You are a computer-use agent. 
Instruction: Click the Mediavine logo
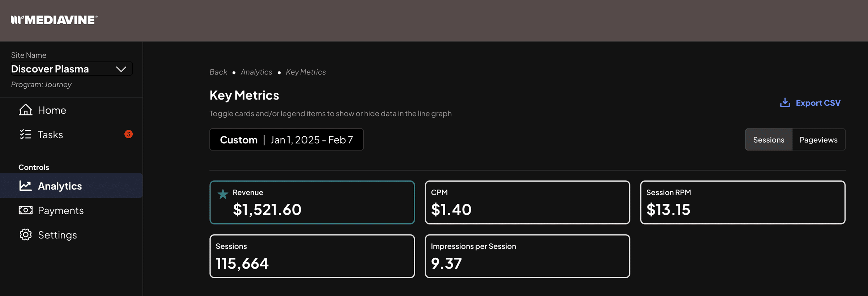point(54,20)
